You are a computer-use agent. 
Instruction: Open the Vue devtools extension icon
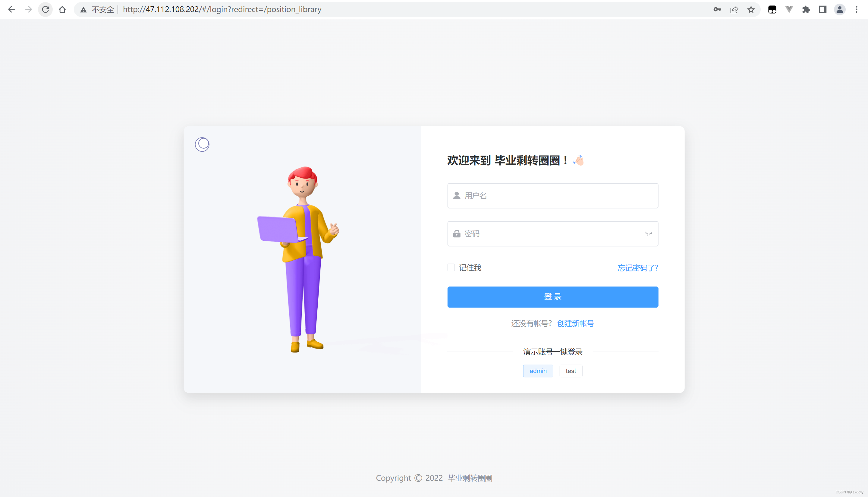coord(789,10)
